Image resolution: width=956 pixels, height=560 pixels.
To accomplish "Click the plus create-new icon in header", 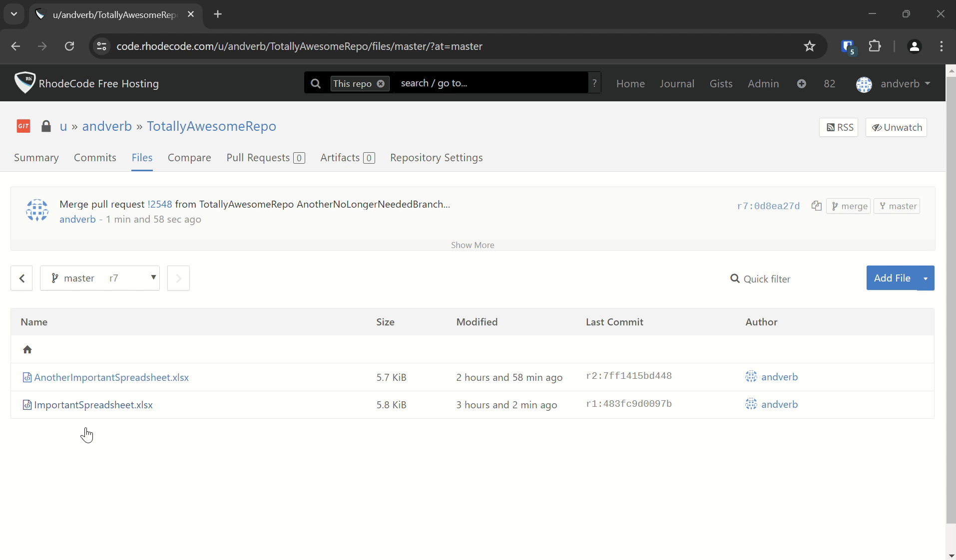I will (802, 83).
